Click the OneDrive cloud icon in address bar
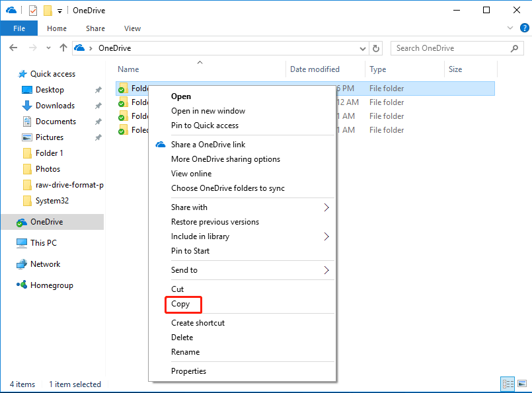This screenshot has width=532, height=393. pyautogui.click(x=79, y=48)
